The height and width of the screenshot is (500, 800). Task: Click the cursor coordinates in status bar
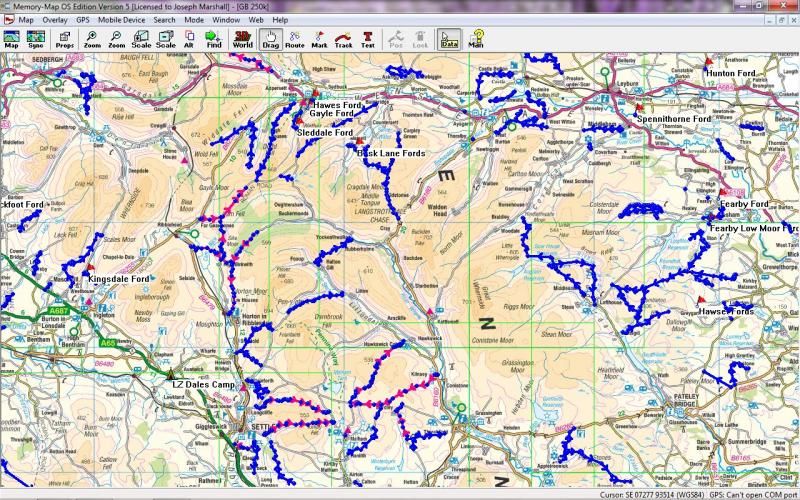point(653,495)
